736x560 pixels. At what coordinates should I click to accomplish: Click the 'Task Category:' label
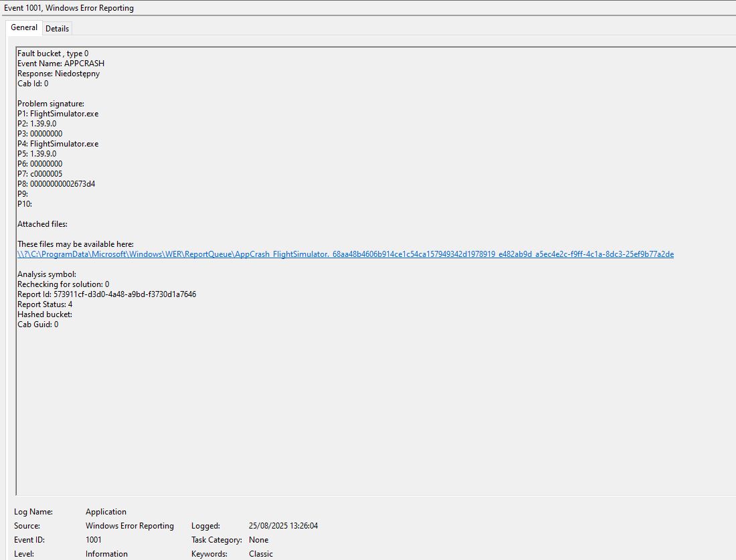coord(216,540)
